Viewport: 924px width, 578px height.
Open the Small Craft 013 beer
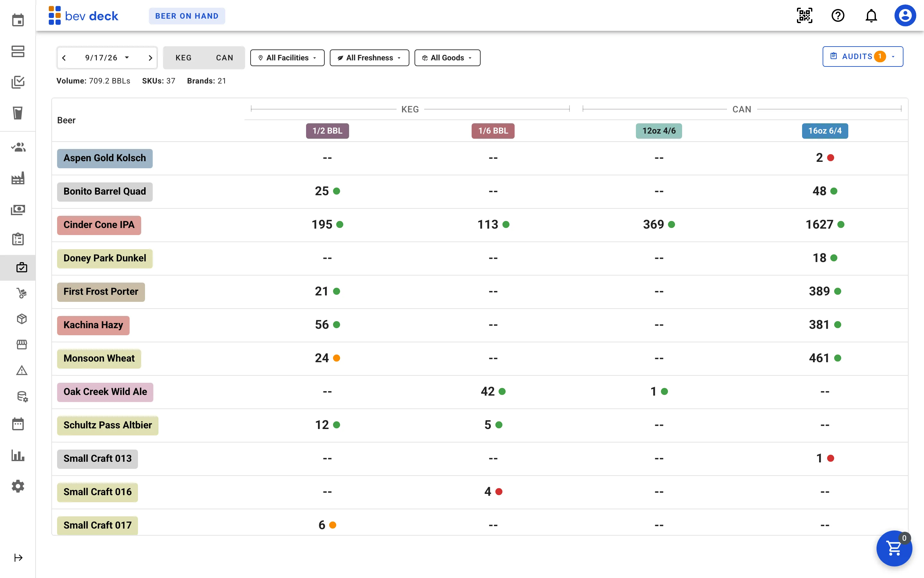point(98,459)
